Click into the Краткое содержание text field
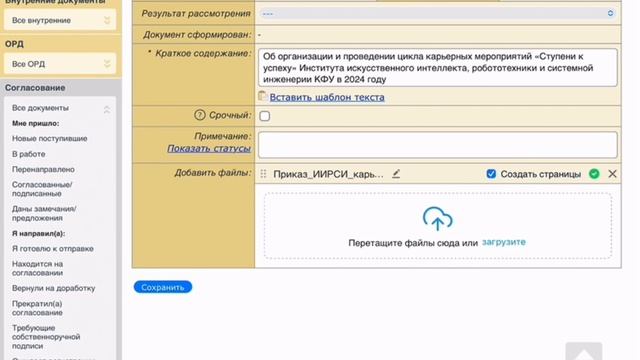640x360 pixels. [x=438, y=68]
